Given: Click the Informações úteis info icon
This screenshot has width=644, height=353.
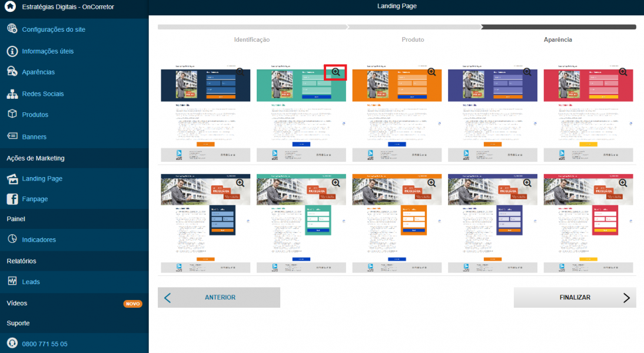Looking at the screenshot, I should coord(12,51).
